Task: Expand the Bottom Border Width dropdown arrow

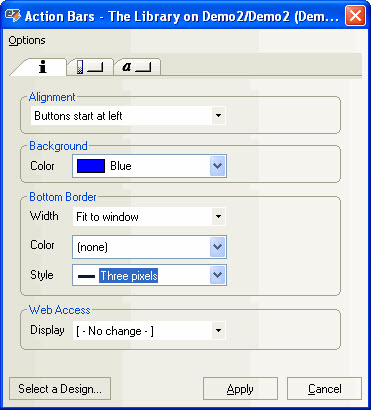Action: pyautogui.click(x=218, y=217)
